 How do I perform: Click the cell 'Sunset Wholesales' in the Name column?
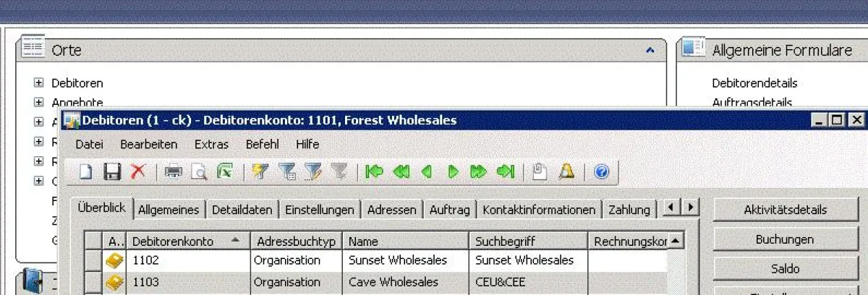coord(406,260)
